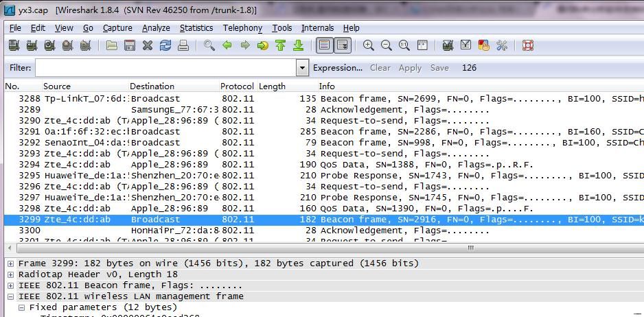This screenshot has width=644, height=317.
Task: Click the Expression... button
Action: pos(338,68)
